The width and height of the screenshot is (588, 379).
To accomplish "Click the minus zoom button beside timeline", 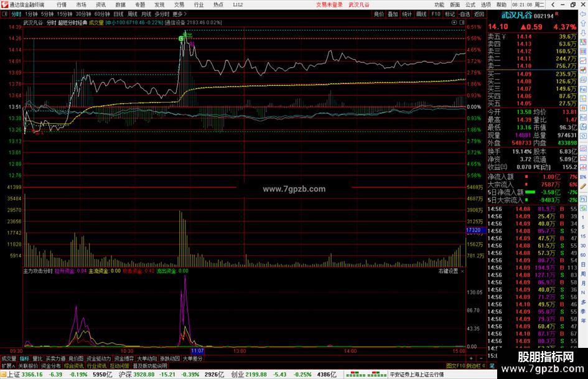I will tap(481, 358).
